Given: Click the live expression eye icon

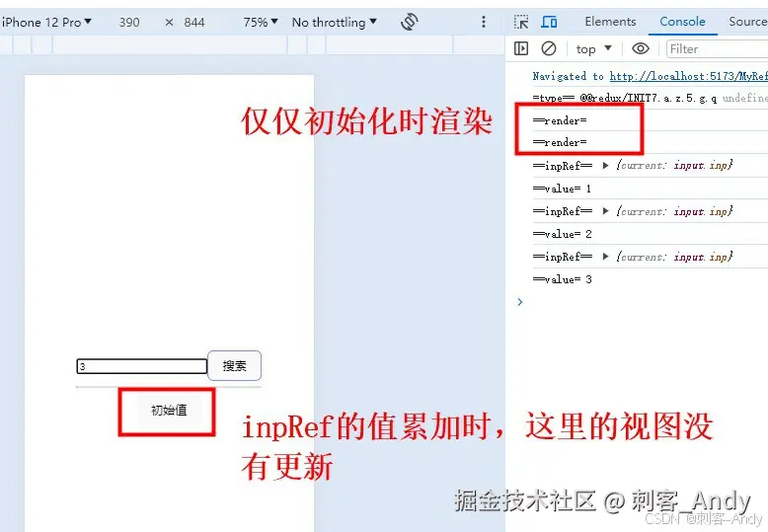Looking at the screenshot, I should click(x=640, y=48).
